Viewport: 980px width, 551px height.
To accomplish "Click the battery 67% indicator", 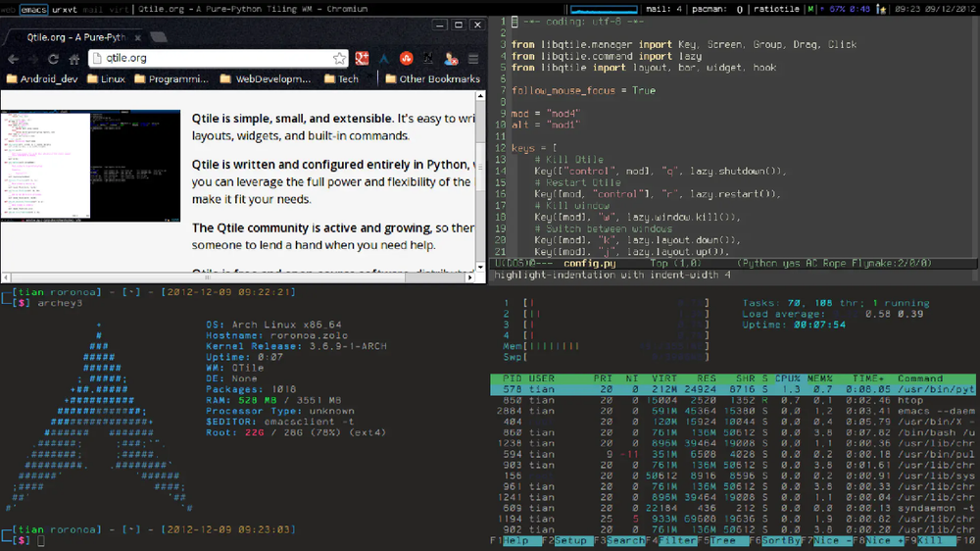I will [x=846, y=10].
